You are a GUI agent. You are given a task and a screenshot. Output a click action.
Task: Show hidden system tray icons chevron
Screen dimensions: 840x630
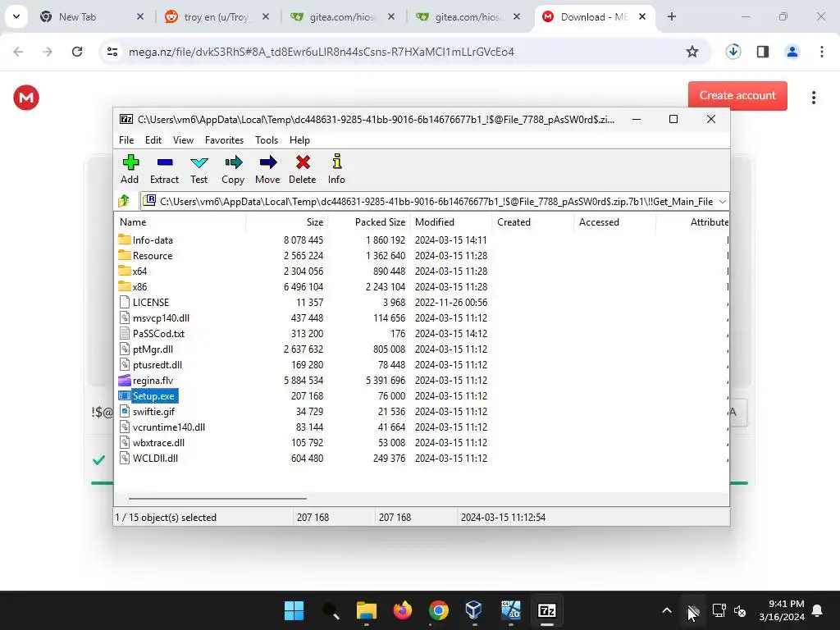click(666, 610)
